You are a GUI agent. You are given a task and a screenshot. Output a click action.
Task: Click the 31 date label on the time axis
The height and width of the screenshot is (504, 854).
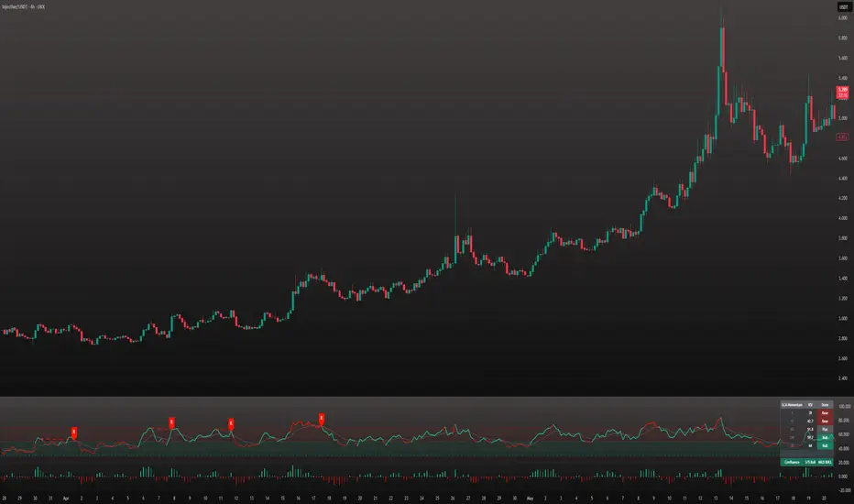click(50, 498)
